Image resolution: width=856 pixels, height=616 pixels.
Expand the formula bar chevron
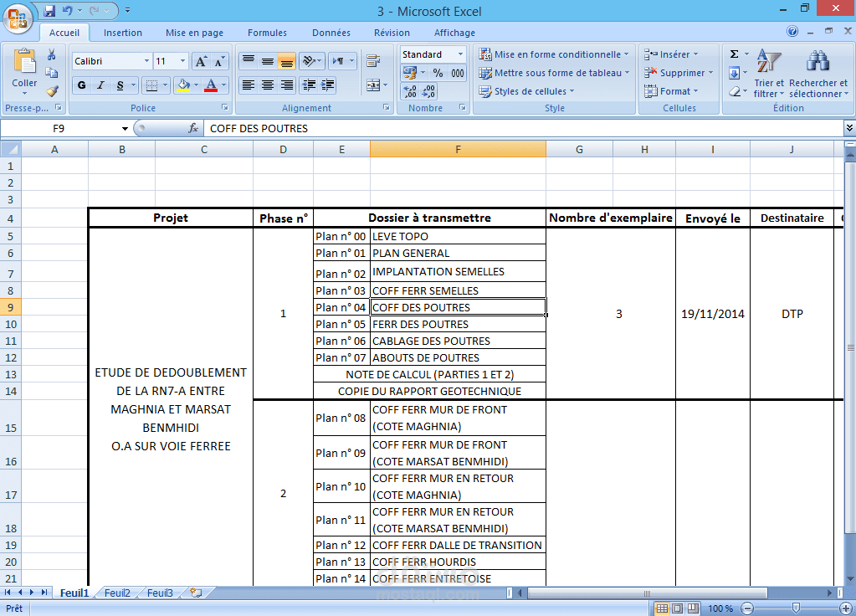point(849,128)
